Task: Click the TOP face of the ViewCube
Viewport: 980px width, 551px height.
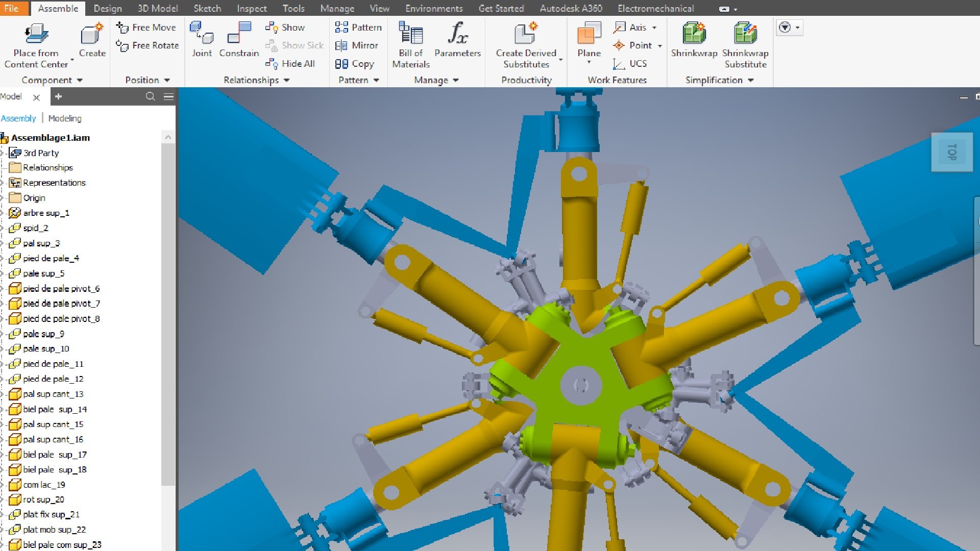Action: (x=952, y=152)
